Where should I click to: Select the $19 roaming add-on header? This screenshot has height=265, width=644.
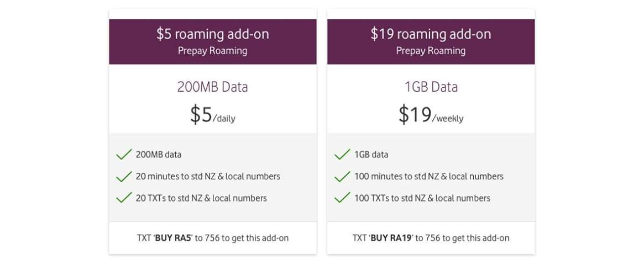[x=431, y=34]
